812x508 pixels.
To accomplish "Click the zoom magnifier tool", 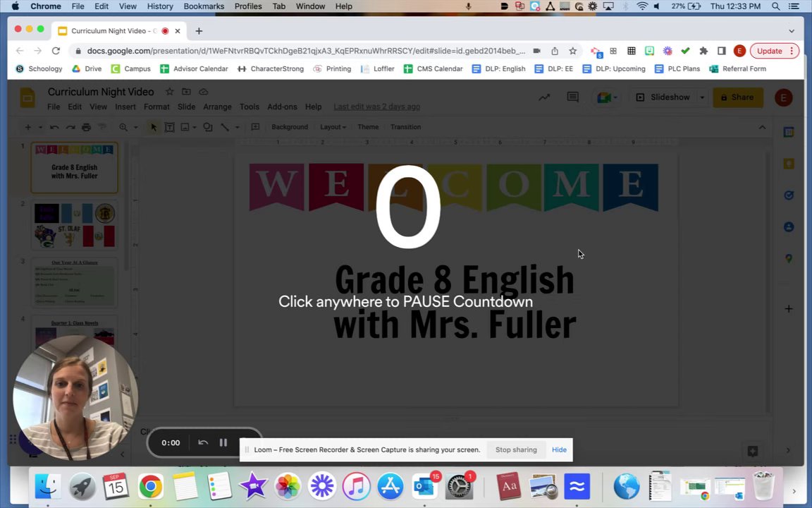I will (123, 127).
